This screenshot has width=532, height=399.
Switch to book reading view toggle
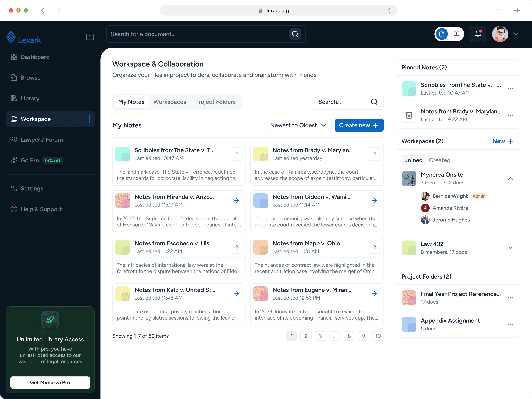click(456, 34)
